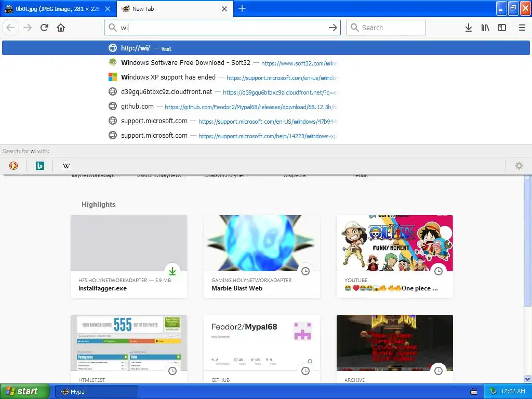The width and height of the screenshot is (532, 399).
Task: Select the http://wi/ Visit suggestion
Action: tap(265, 48)
